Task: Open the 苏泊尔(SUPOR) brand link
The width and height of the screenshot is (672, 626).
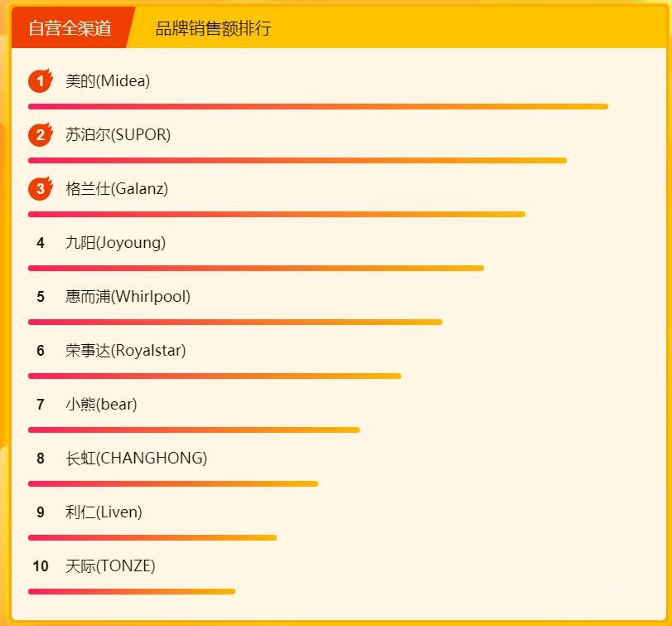Action: (x=118, y=135)
